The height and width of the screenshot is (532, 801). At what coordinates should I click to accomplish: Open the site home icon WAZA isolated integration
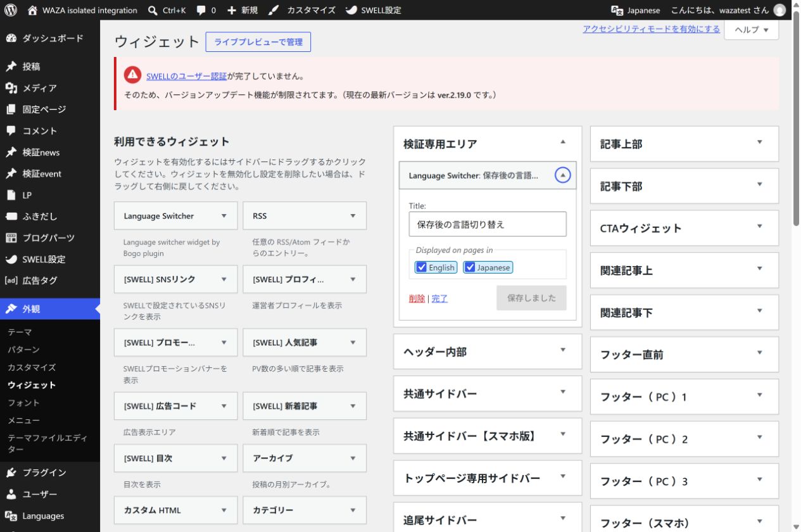[33, 10]
